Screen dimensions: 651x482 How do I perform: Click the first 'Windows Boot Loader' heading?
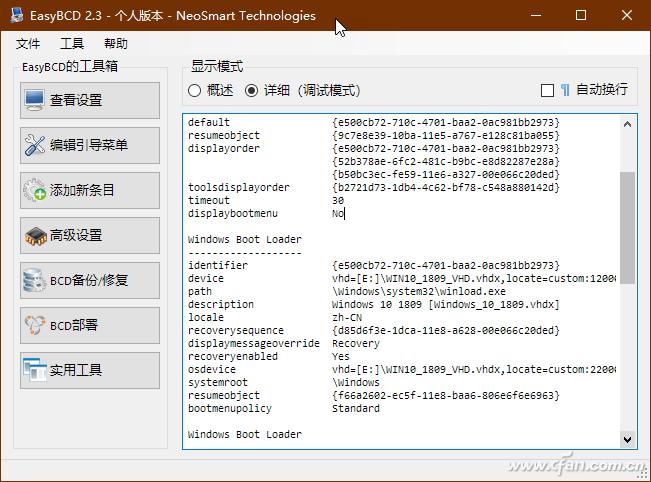click(245, 240)
